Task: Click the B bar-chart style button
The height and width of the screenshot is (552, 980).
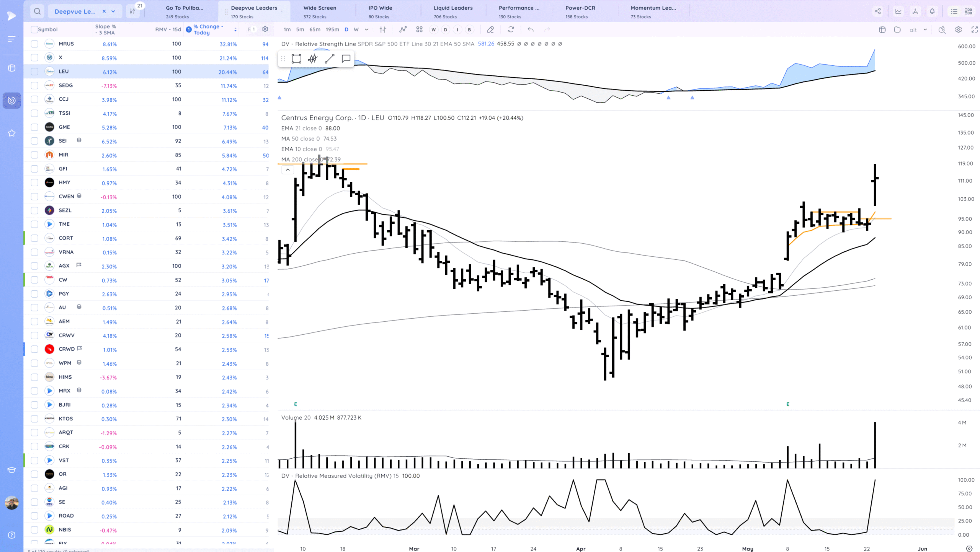Action: pos(469,29)
